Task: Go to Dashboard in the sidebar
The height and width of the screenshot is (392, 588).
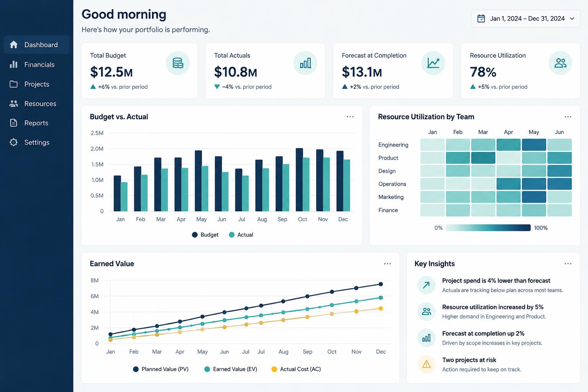Action: click(x=36, y=45)
